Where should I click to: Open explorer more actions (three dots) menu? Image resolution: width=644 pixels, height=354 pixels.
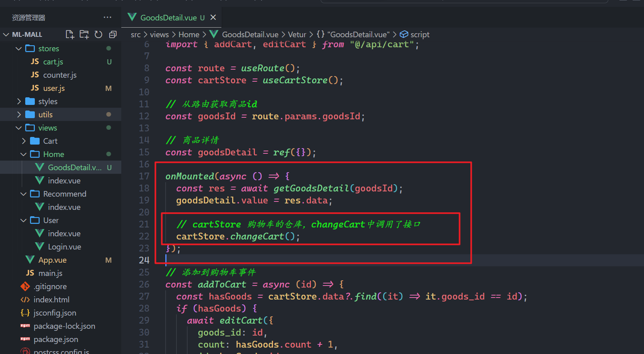pyautogui.click(x=107, y=17)
